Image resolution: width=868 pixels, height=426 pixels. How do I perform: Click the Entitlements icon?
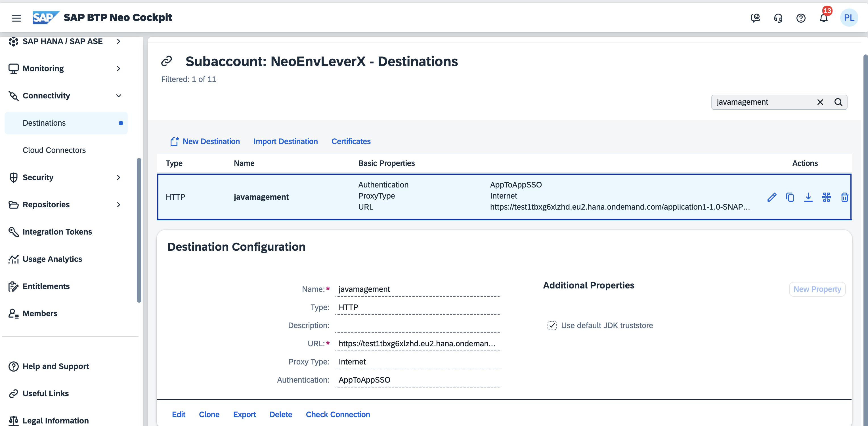coord(13,286)
